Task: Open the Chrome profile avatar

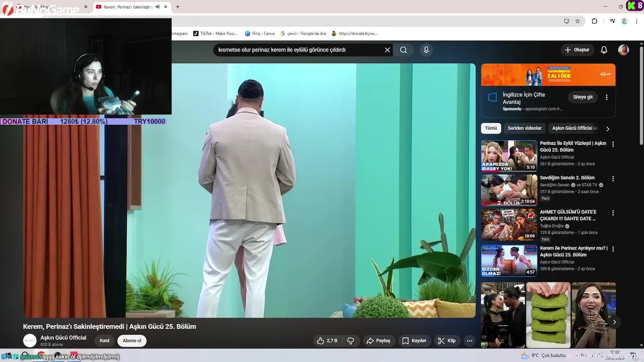Action: pos(624,21)
